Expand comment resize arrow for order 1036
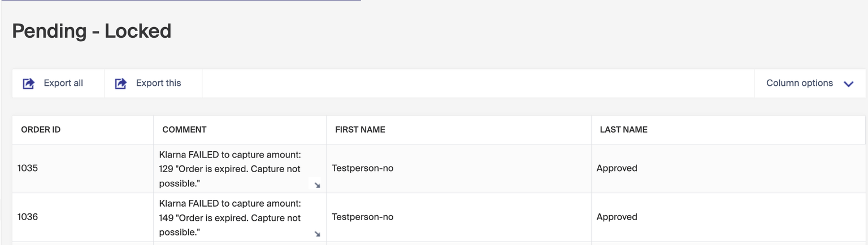 tap(317, 234)
